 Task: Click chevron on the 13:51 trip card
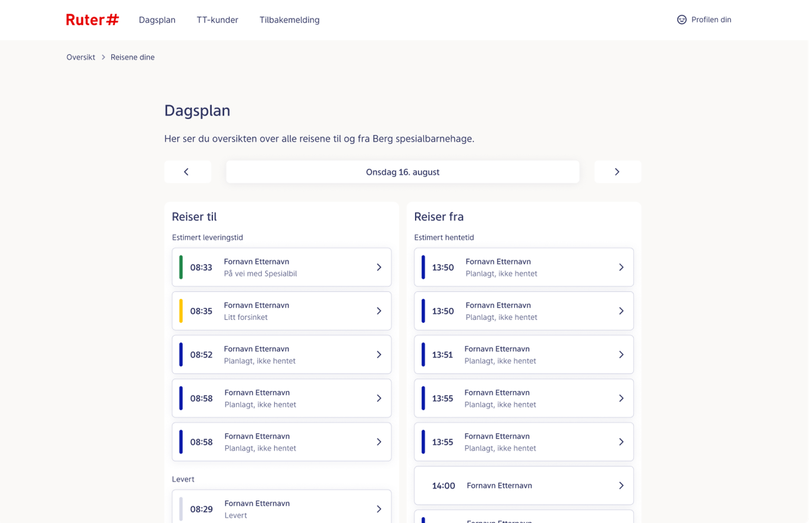point(621,355)
